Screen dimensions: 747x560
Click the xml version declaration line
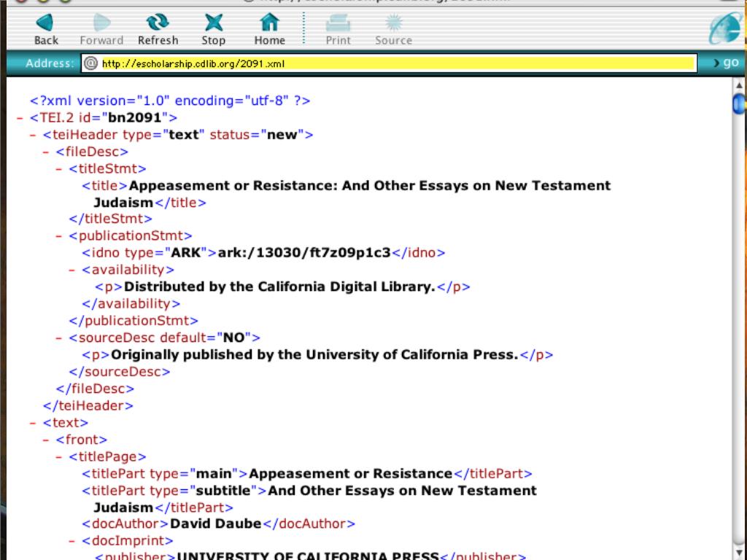pos(170,101)
